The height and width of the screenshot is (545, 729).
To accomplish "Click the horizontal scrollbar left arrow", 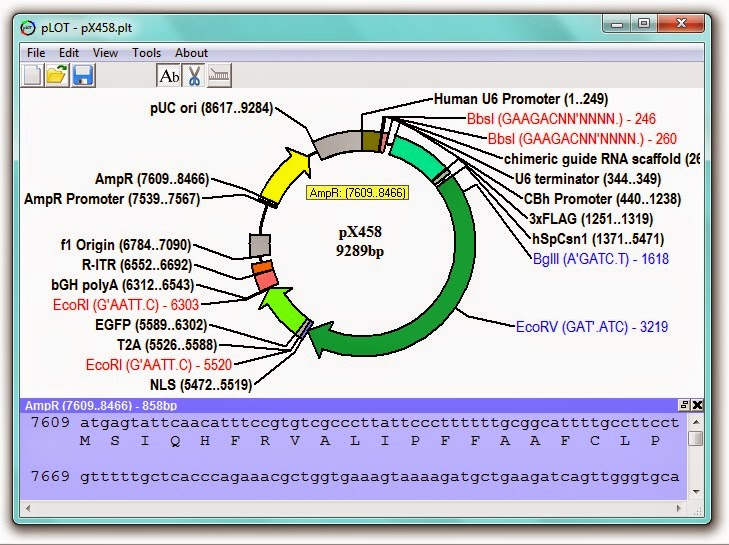I will [x=28, y=508].
